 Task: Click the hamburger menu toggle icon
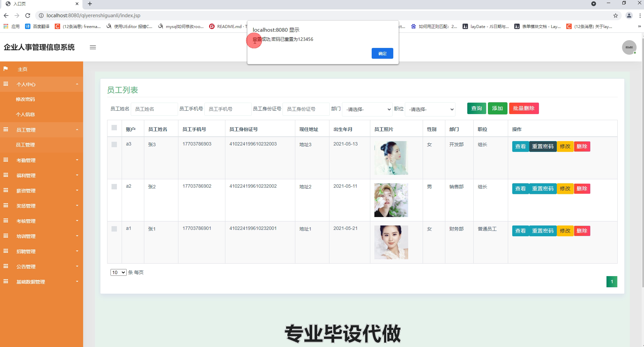coord(93,47)
